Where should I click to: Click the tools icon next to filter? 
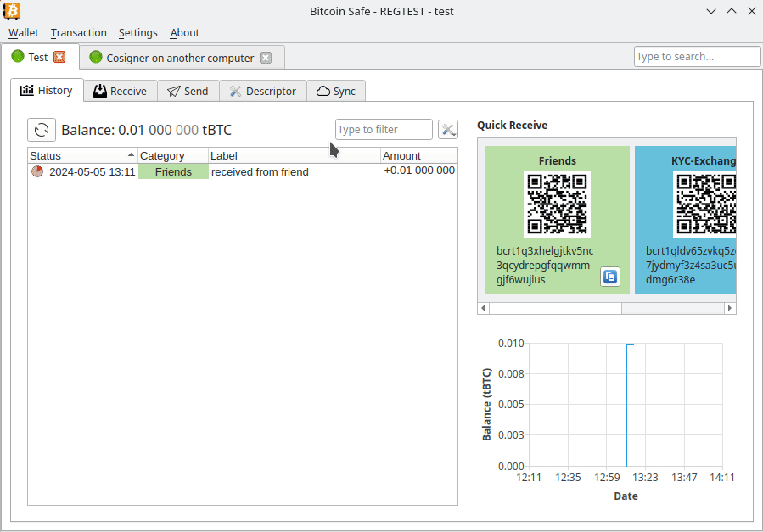point(447,129)
